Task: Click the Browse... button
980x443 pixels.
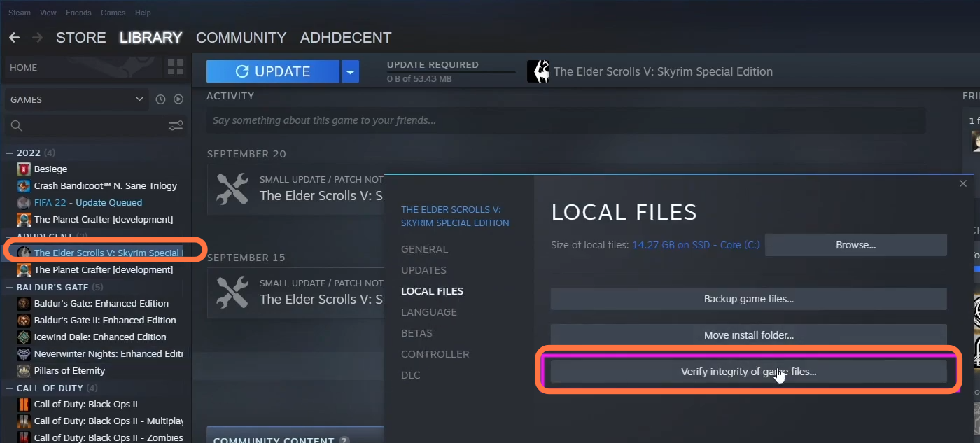Action: pyautogui.click(x=855, y=245)
